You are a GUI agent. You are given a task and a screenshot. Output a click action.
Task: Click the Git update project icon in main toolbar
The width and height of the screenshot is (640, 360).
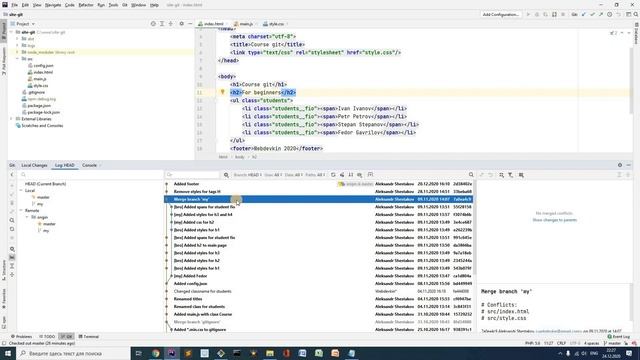pos(584,15)
